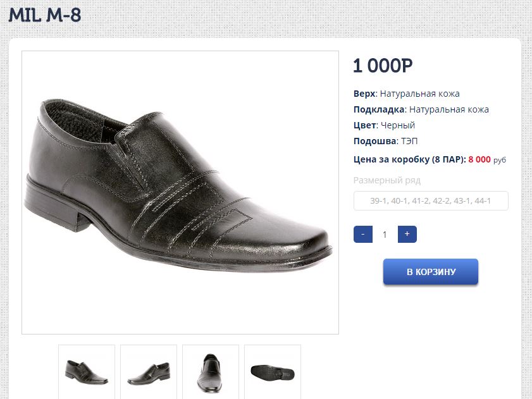
Task: Click the plus quantity button
Action: click(407, 234)
